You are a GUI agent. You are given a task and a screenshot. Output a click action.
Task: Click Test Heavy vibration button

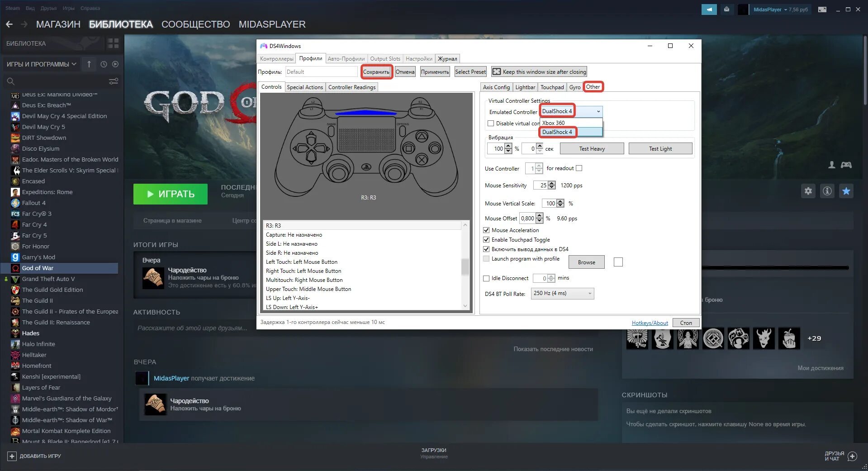592,148
